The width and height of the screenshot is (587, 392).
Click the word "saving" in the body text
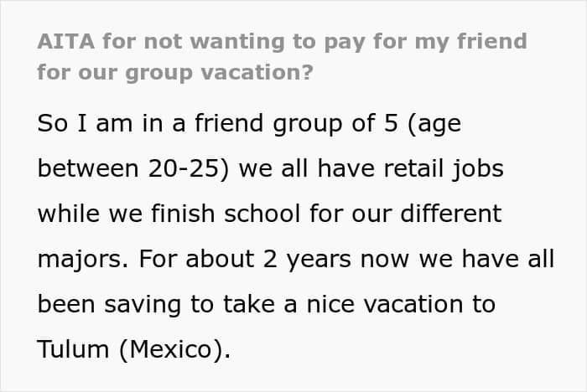coord(143,305)
